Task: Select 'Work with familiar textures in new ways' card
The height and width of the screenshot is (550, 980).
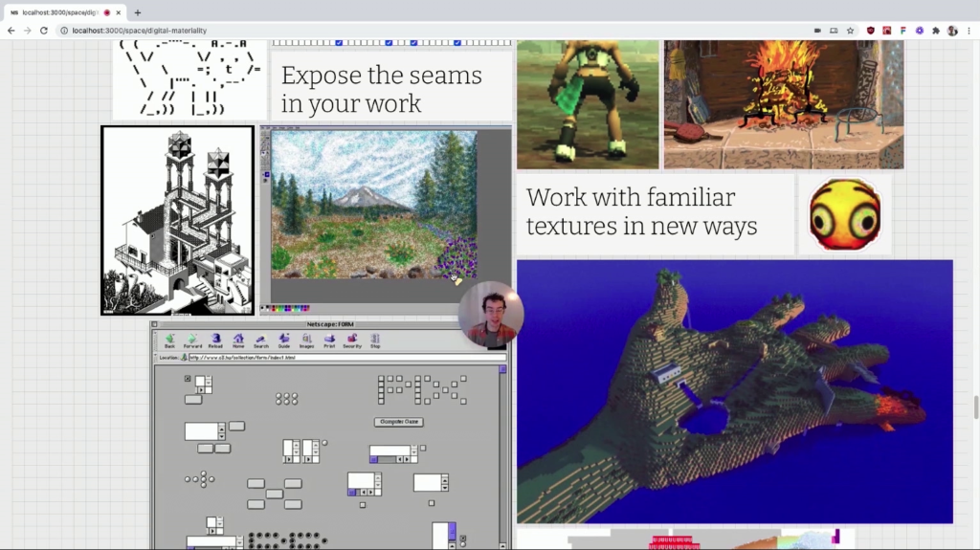Action: point(655,214)
